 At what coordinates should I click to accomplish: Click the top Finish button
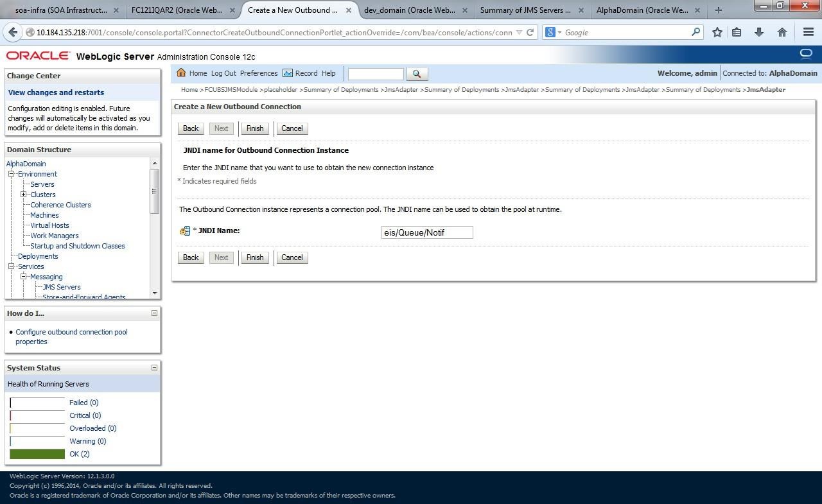click(x=255, y=128)
